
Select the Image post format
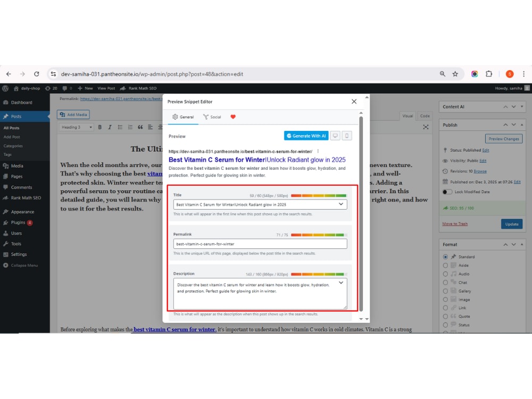click(445, 300)
